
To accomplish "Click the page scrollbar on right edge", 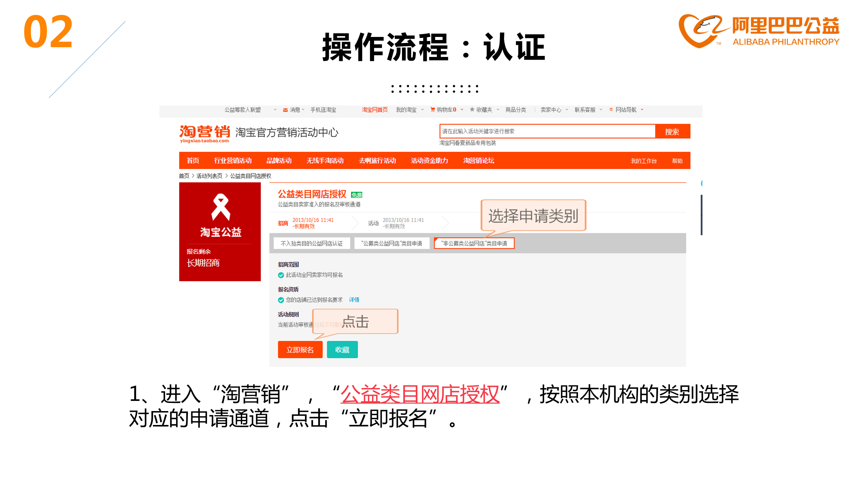I will point(701,215).
